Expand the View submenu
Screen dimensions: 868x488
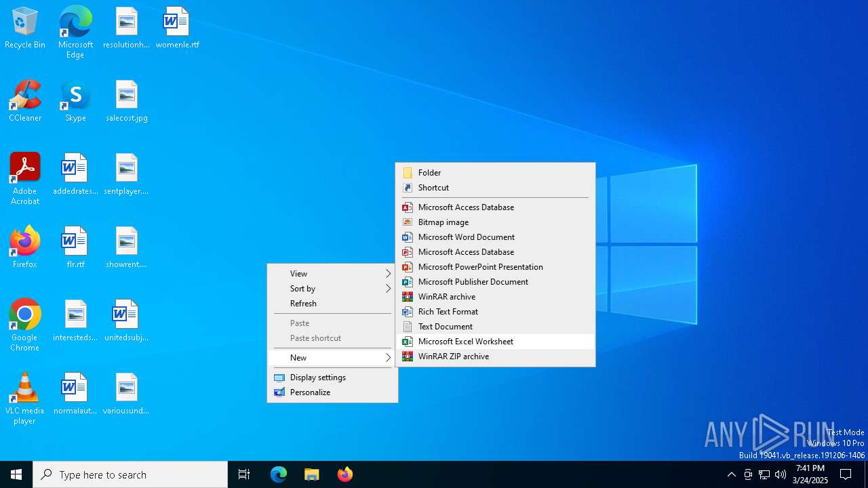(x=332, y=274)
